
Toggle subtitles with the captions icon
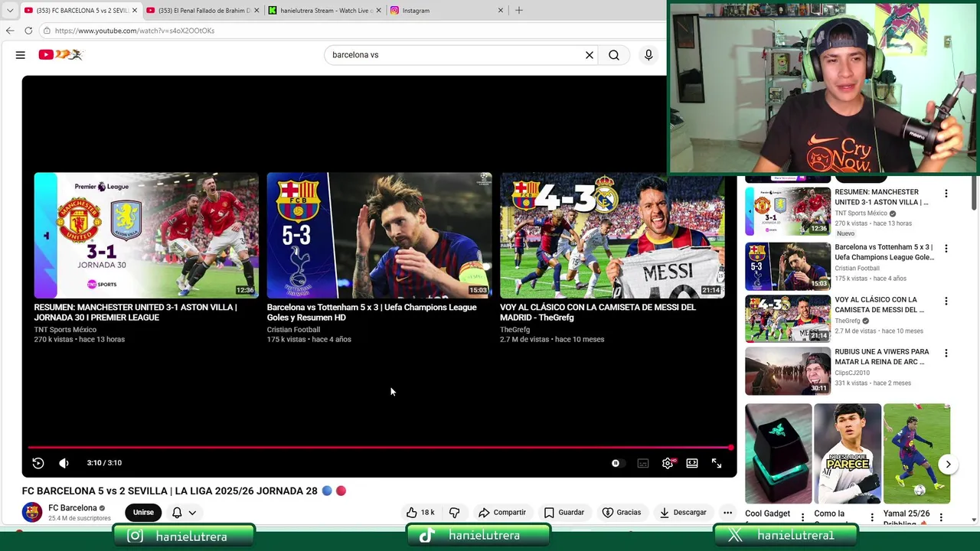[643, 463]
